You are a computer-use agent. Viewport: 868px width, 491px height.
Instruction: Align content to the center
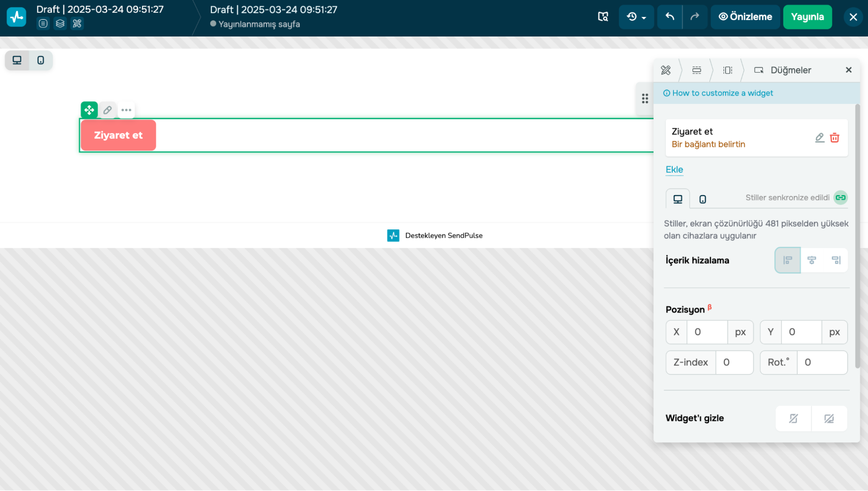pos(812,260)
